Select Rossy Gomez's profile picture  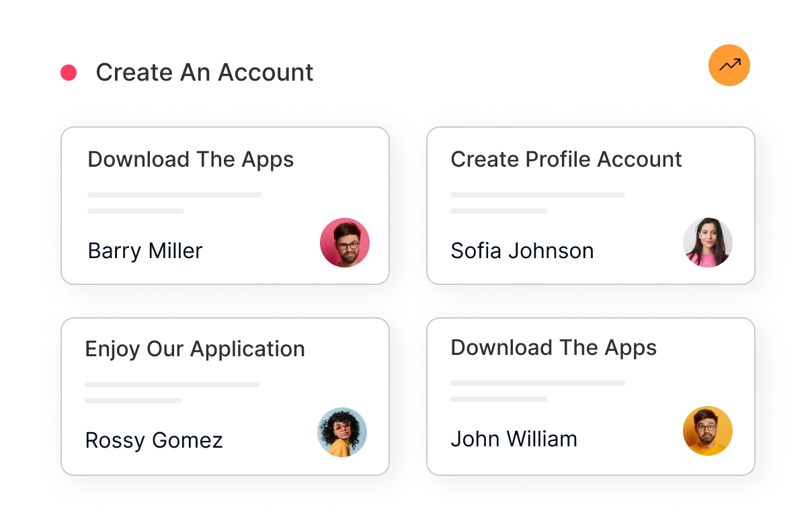tap(342, 432)
